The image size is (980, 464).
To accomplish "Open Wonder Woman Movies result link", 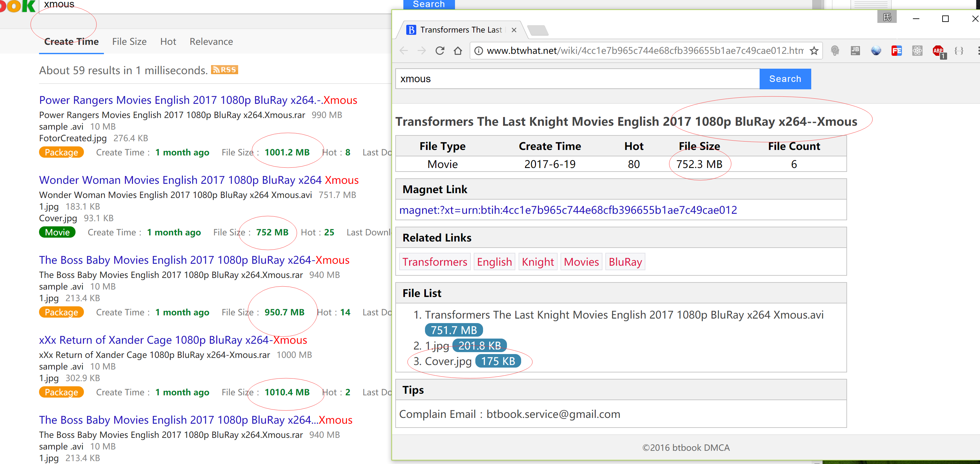I will click(x=199, y=180).
